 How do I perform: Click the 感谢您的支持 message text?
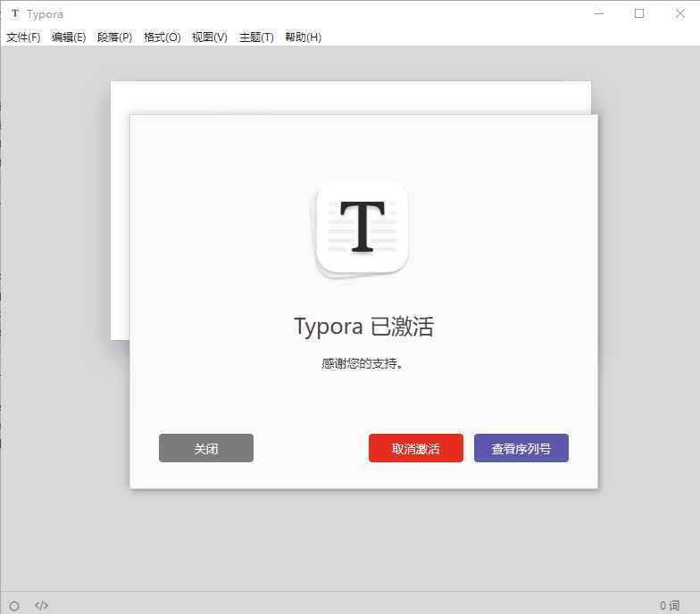[x=362, y=364]
